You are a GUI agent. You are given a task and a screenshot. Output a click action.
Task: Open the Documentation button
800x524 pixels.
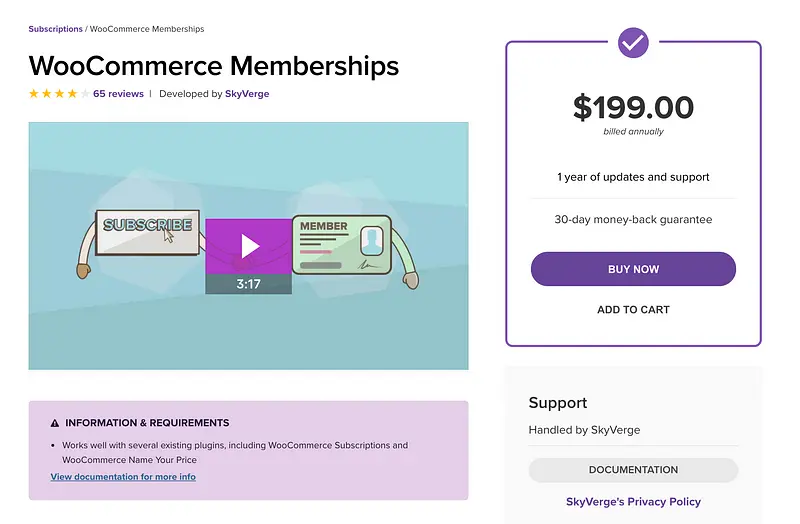click(633, 470)
